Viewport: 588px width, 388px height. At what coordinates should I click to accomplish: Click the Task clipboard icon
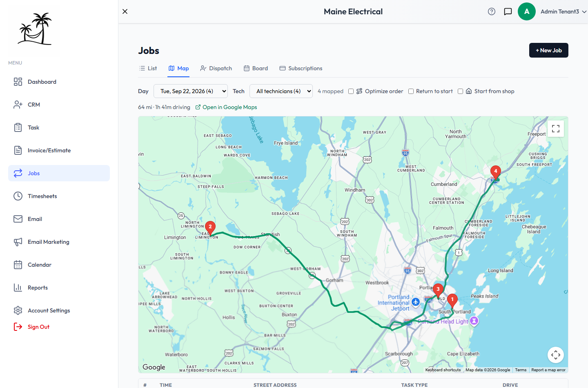pyautogui.click(x=18, y=127)
